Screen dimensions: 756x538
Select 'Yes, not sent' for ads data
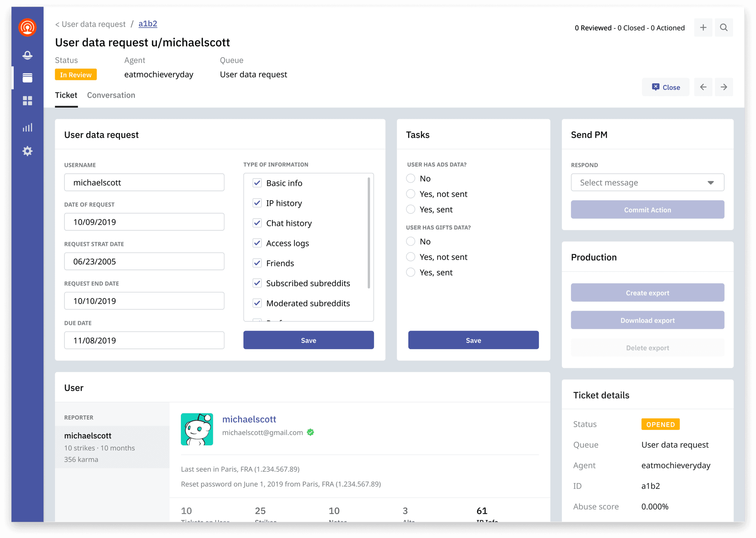[x=410, y=194]
